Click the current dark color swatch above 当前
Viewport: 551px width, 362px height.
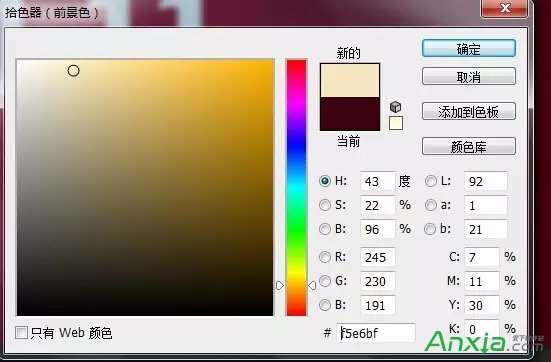(x=350, y=114)
